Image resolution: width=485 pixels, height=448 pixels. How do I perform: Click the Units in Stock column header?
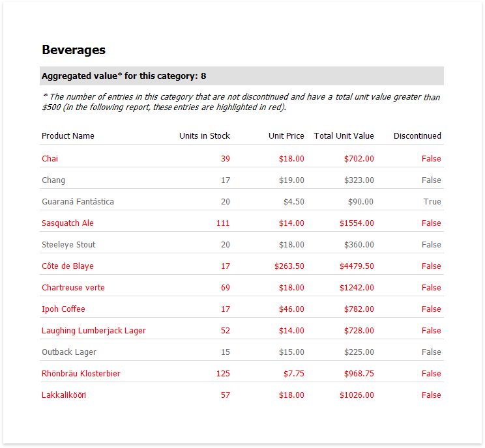tap(205, 136)
